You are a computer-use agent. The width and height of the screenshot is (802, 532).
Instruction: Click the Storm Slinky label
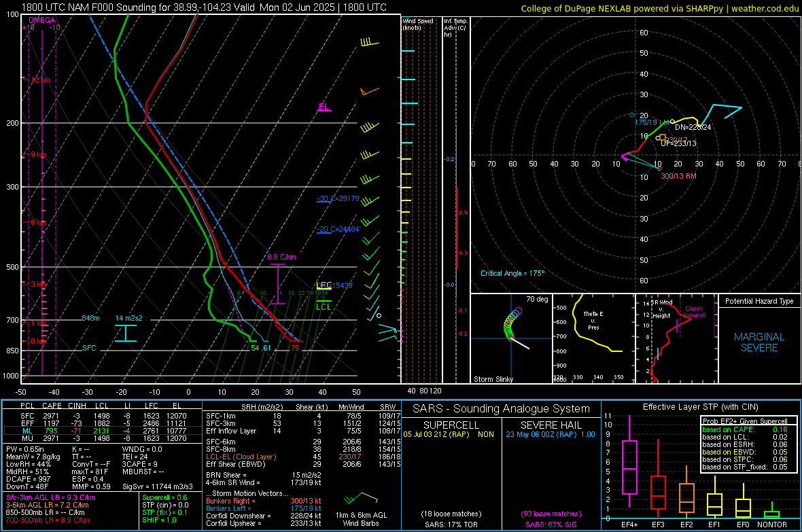(493, 379)
